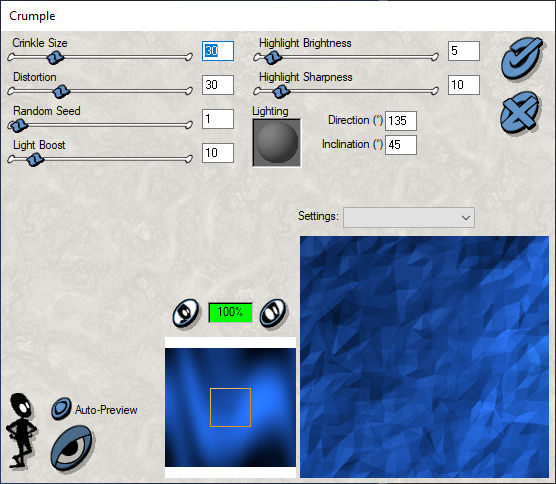The image size is (556, 484).
Task: Apply the effect with the checkmark icon
Action: click(x=522, y=58)
